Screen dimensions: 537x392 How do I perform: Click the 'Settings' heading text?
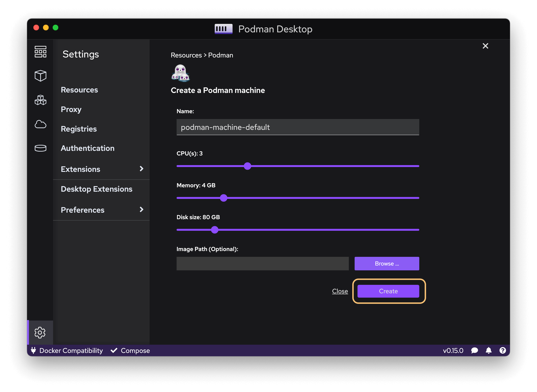[81, 54]
